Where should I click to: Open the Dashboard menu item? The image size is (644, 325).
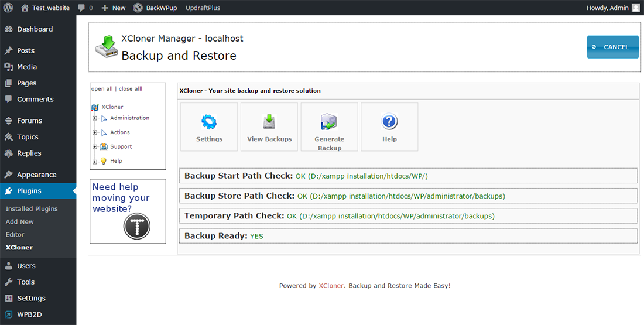[x=35, y=29]
